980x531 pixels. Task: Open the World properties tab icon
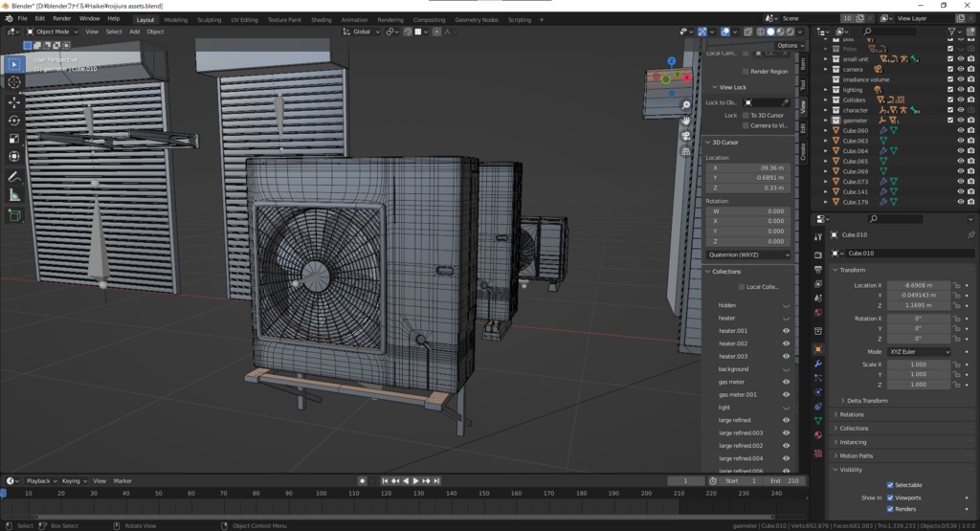(x=818, y=312)
